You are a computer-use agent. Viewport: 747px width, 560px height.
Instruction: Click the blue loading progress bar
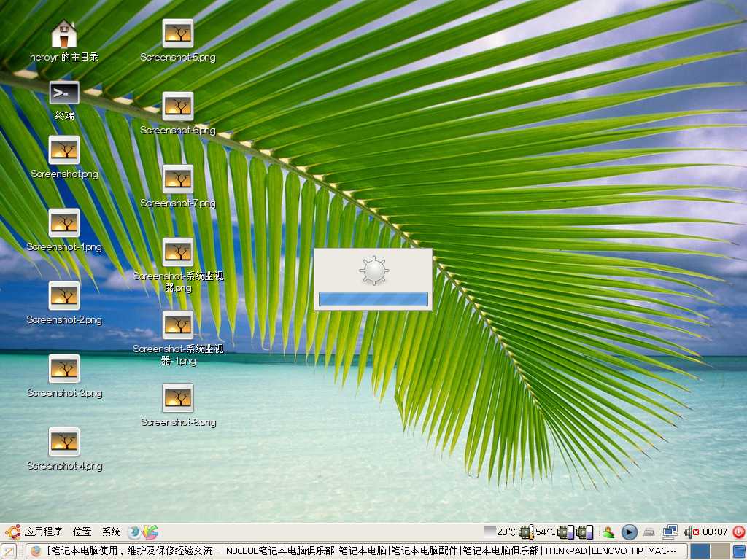coord(373,299)
